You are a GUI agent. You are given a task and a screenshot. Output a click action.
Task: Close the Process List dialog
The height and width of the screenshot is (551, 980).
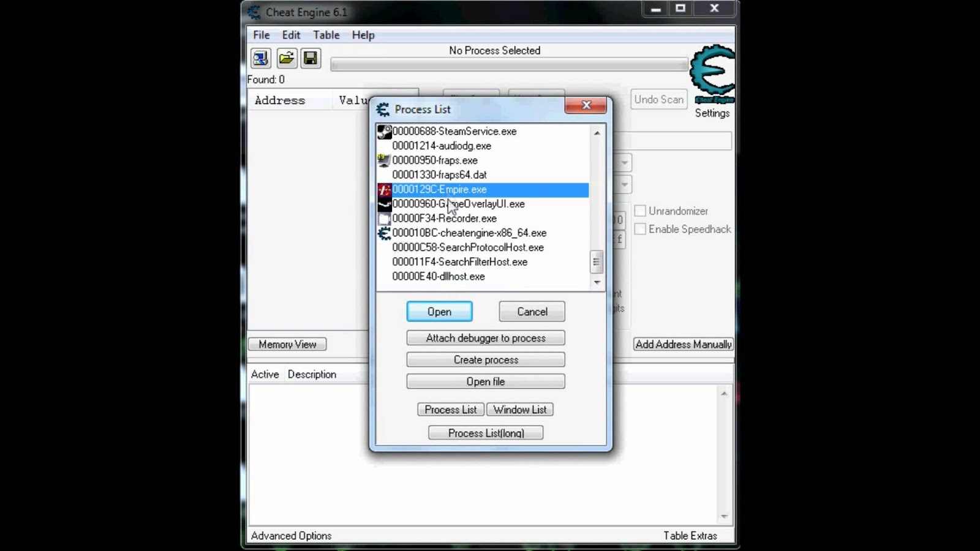tap(586, 105)
